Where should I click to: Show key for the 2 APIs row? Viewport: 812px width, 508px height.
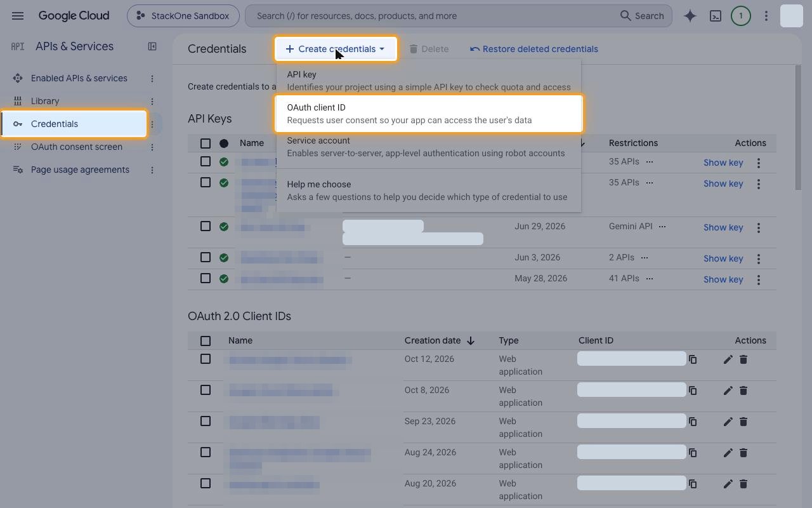(x=723, y=258)
